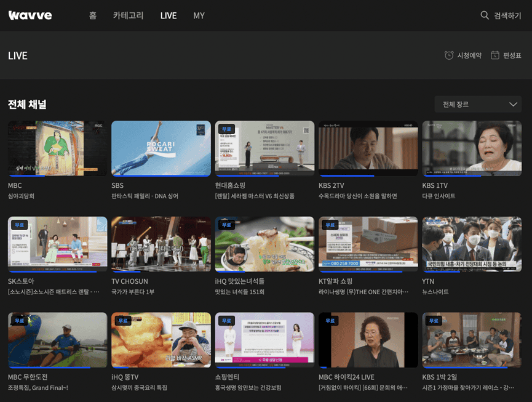Screen dimensions: 532x402
Task: Click the 다큐 인사이트 program title
Action: tap(439, 196)
